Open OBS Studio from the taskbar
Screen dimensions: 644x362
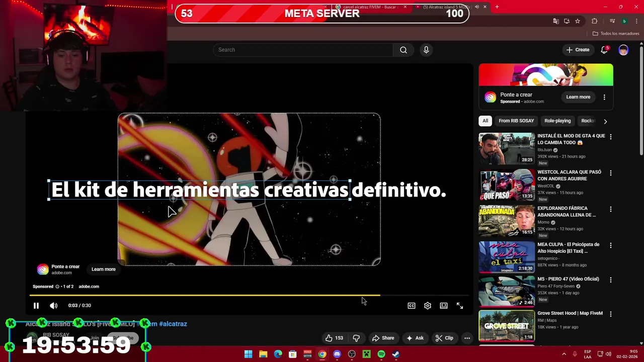352,354
